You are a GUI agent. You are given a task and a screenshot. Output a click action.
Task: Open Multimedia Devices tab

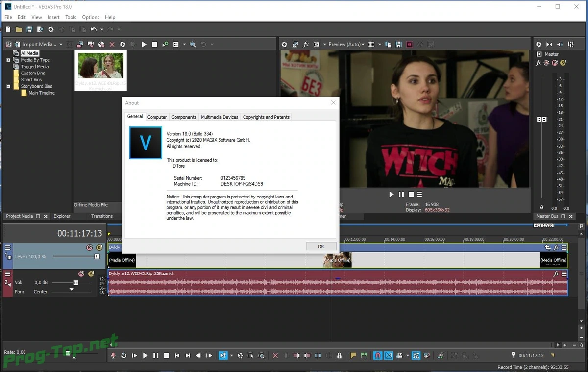pyautogui.click(x=220, y=117)
